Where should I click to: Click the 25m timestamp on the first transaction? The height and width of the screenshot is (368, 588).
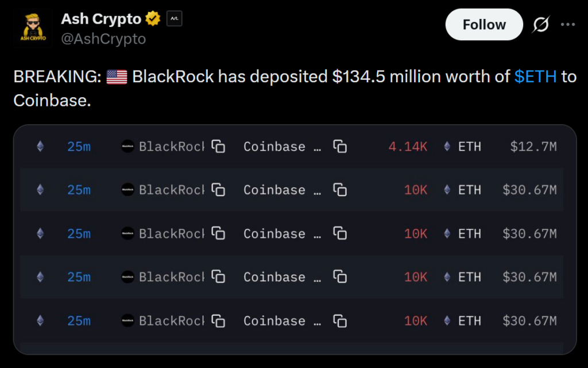(79, 147)
